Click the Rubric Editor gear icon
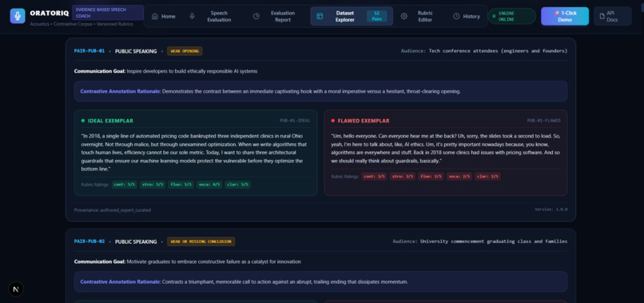This screenshot has width=644, height=303. (404, 17)
